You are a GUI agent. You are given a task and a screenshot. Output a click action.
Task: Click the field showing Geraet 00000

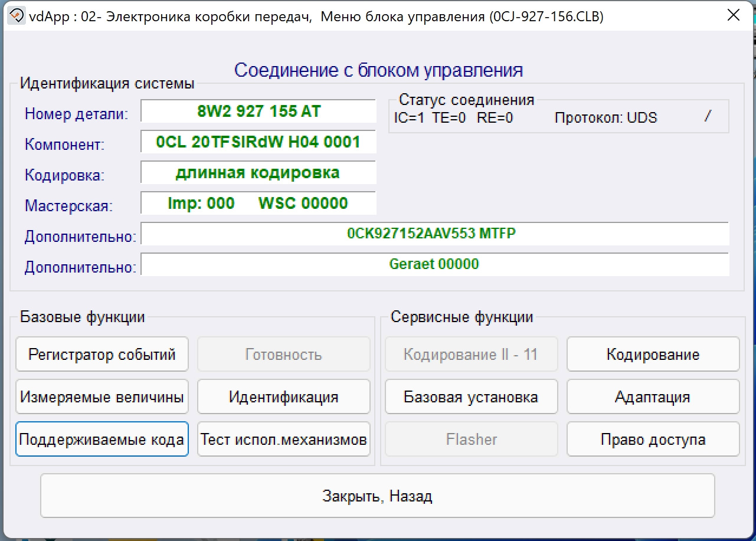pos(435,264)
